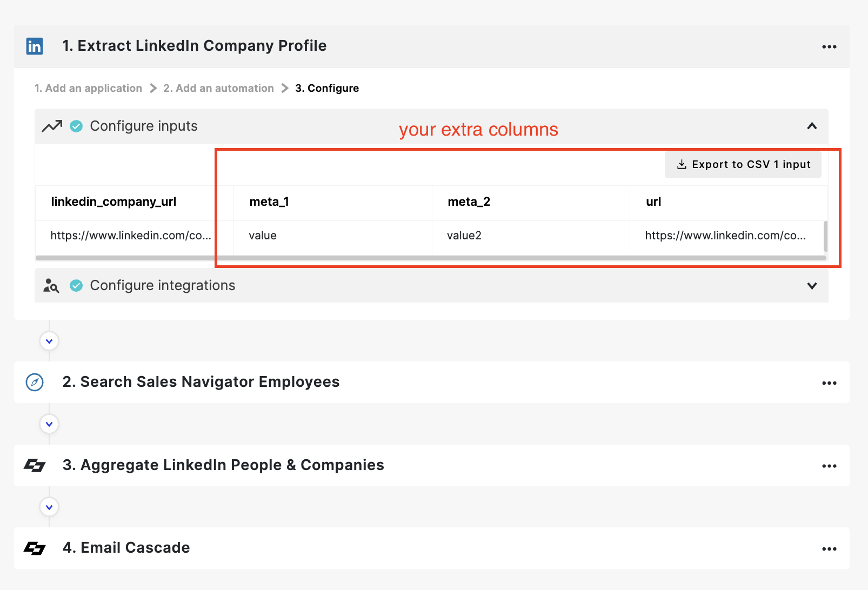
Task: Click the Email Cascade step icon
Action: (x=35, y=548)
